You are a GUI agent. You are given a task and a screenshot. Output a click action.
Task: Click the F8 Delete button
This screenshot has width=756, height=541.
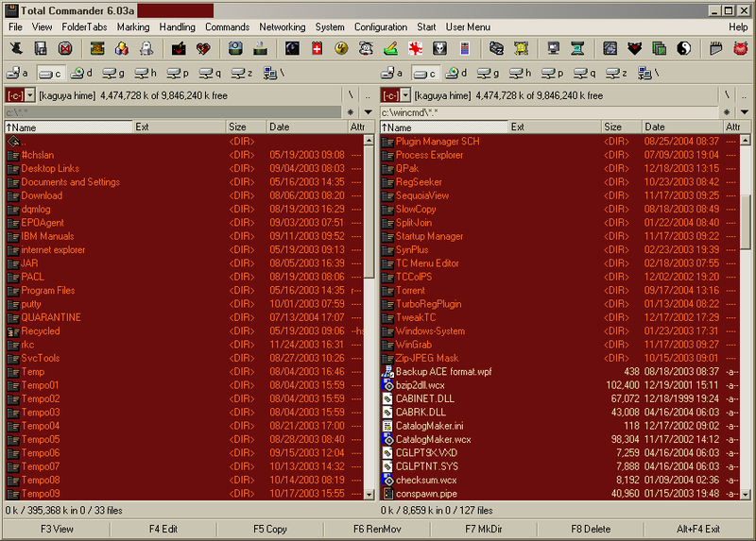pyautogui.click(x=591, y=529)
